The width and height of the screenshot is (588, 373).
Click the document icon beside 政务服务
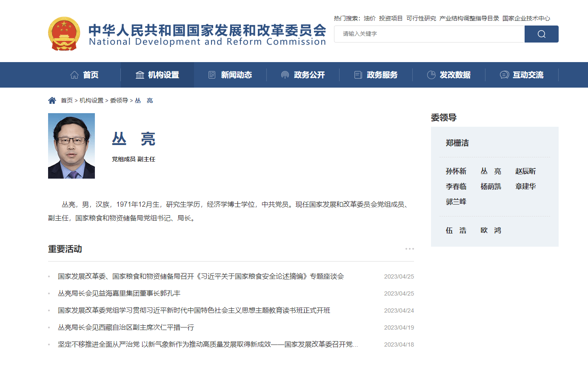pos(358,75)
